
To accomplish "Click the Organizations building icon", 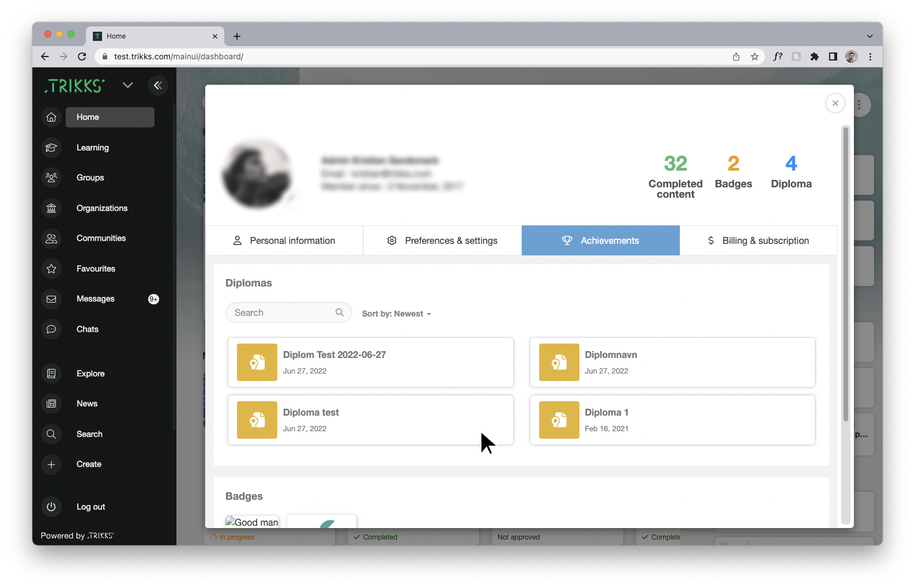I will tap(51, 208).
